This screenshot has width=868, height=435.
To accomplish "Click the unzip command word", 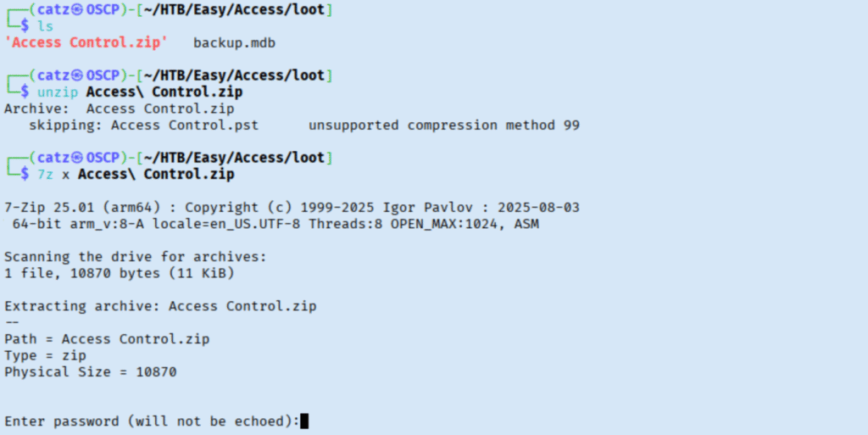I will pyautogui.click(x=58, y=92).
